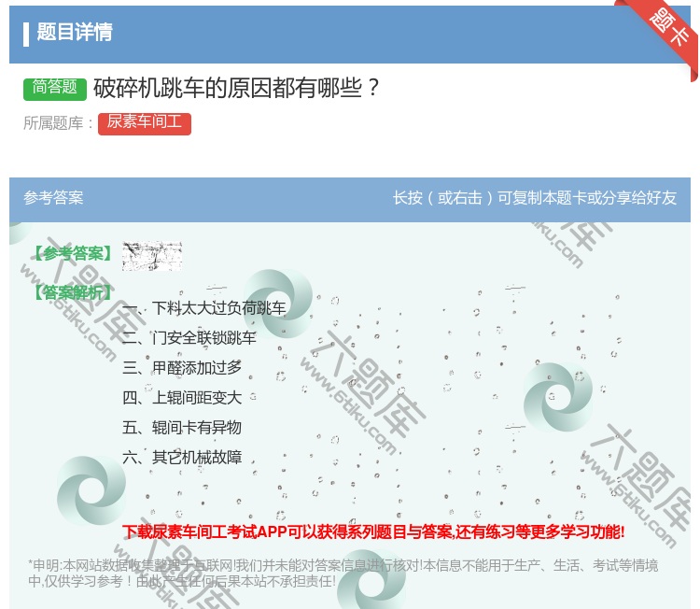Click the 所属题库 label
Image resolution: width=700 pixels, height=609 pixels.
(x=59, y=123)
